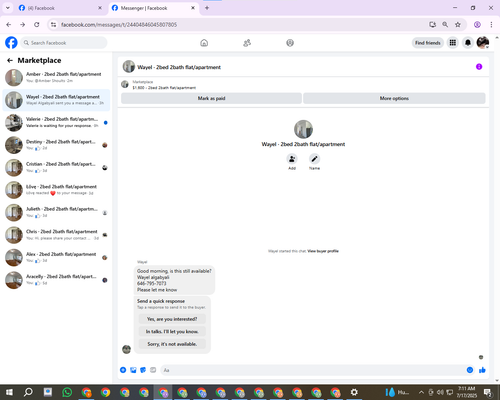This screenshot has height=400, width=500.
Task: Open more actions plus icon in composer
Action: 123,370
